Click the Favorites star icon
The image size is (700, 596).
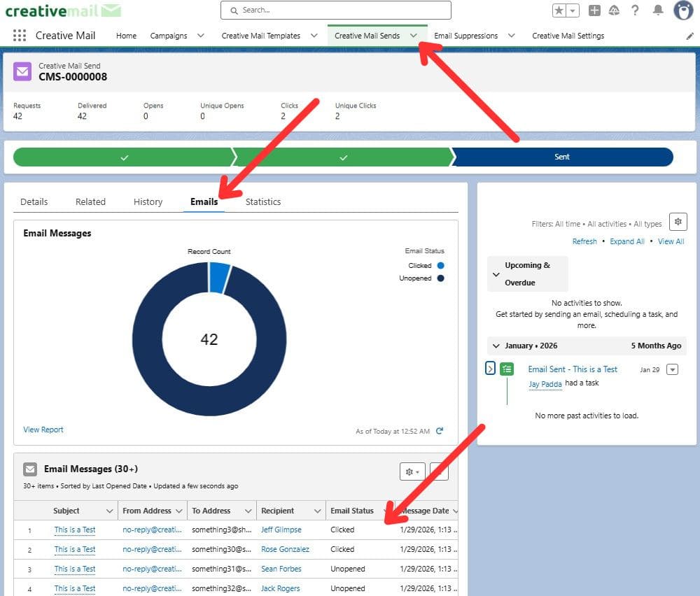(x=559, y=10)
